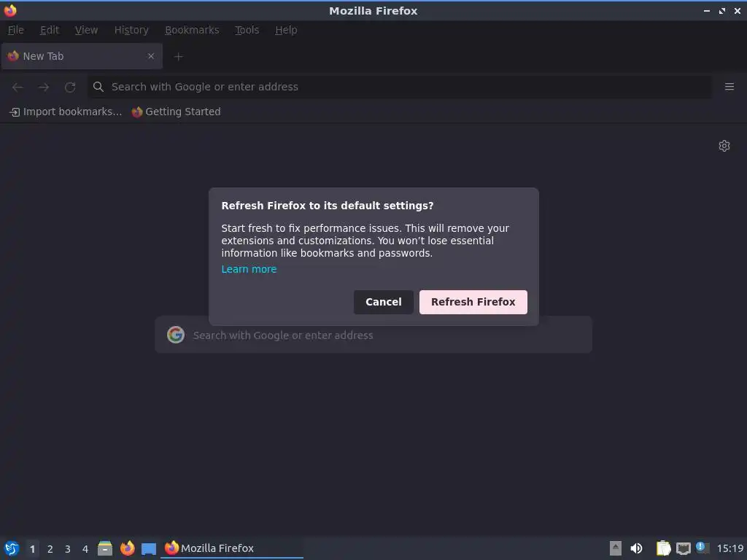This screenshot has width=747, height=560.
Task: Open the View menu
Action: click(86, 30)
